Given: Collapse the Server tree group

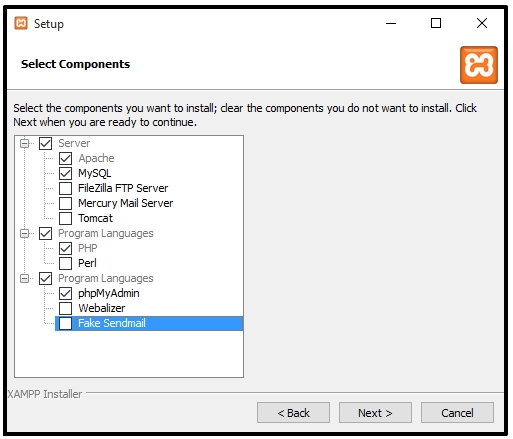Looking at the screenshot, I should tap(24, 143).
